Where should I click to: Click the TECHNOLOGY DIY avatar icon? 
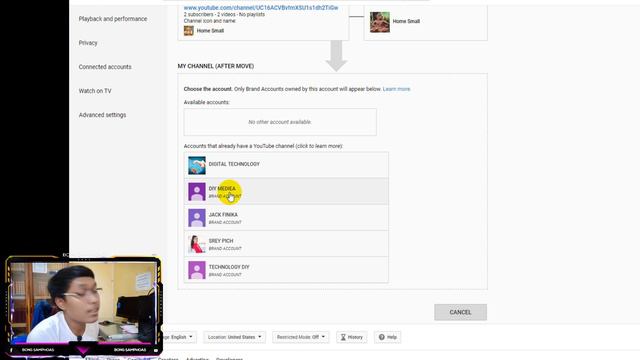click(x=197, y=270)
